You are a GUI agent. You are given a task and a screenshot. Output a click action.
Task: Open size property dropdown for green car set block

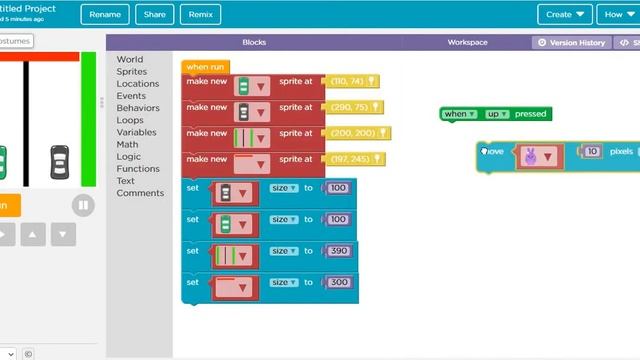point(284,220)
